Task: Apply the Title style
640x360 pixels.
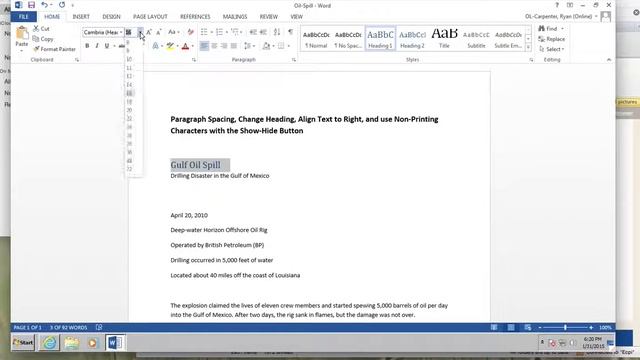Action: click(444, 39)
